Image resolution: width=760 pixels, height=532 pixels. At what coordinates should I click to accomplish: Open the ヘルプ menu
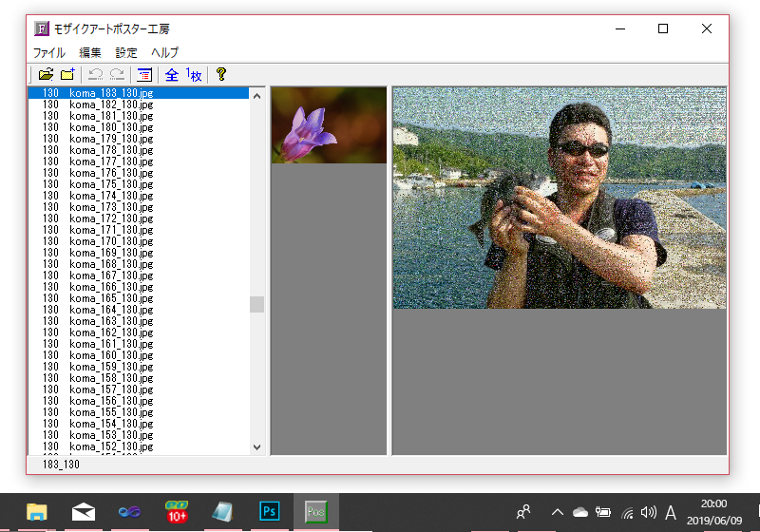(x=164, y=52)
